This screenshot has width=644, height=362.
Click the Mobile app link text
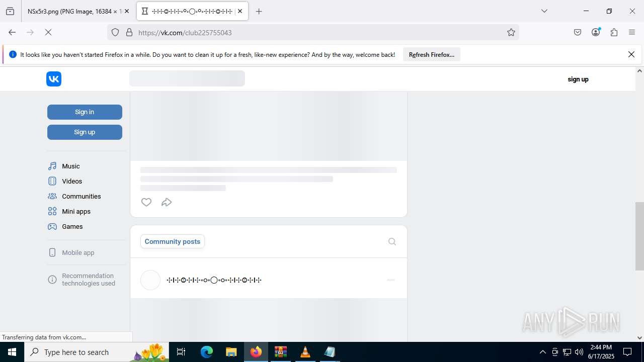tap(78, 252)
